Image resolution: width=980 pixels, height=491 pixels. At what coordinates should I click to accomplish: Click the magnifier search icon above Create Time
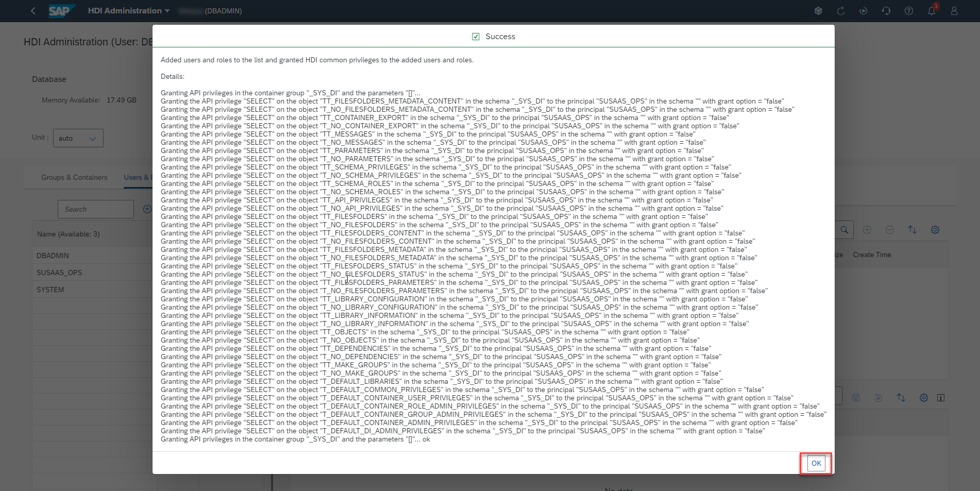coord(844,230)
